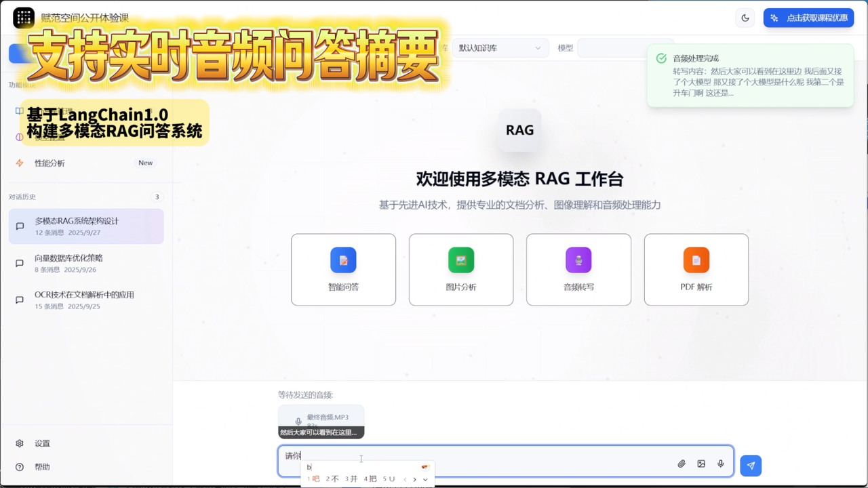Click the blue 智能问答 document icon

pyautogui.click(x=343, y=260)
